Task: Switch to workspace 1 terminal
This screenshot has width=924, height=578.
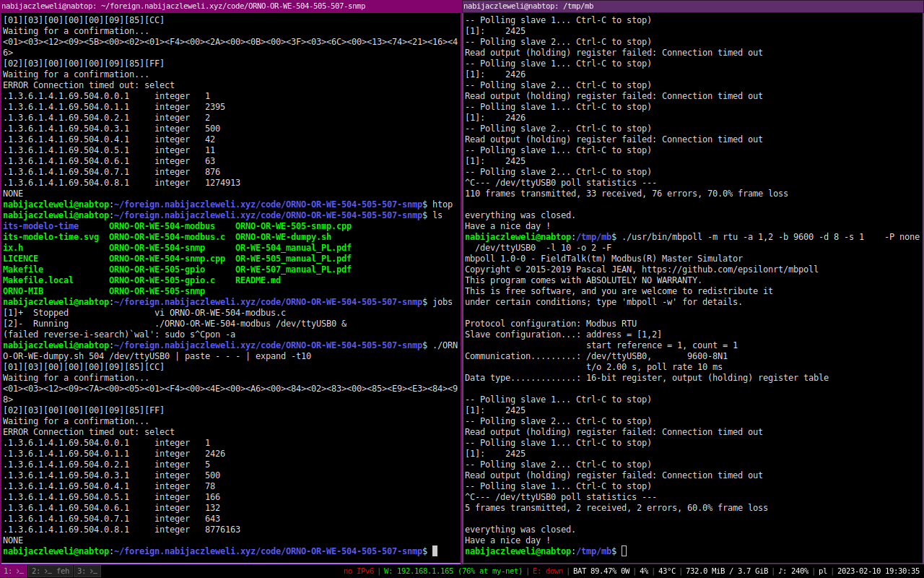Action: [14, 571]
